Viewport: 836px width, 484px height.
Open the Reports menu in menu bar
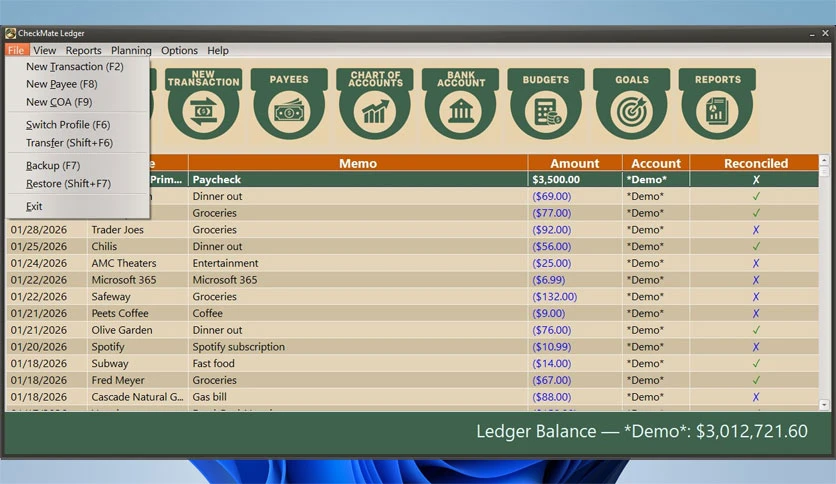tap(83, 50)
